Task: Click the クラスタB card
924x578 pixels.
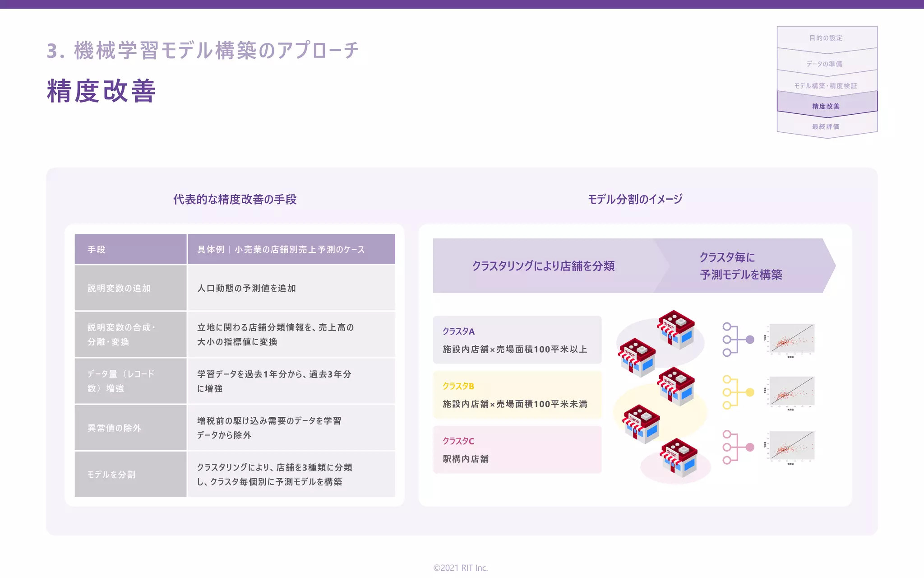Action: pos(517,395)
